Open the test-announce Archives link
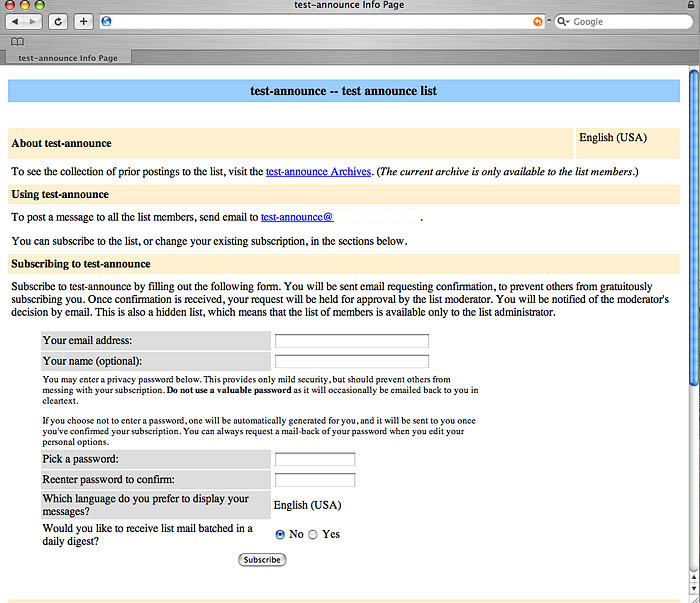Viewport: 700px width, 603px height. (318, 172)
